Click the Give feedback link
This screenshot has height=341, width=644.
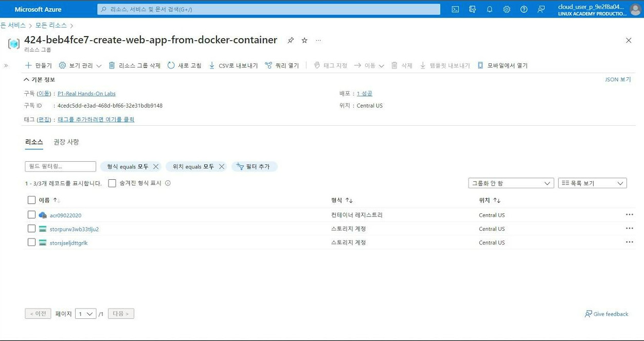(x=606, y=314)
